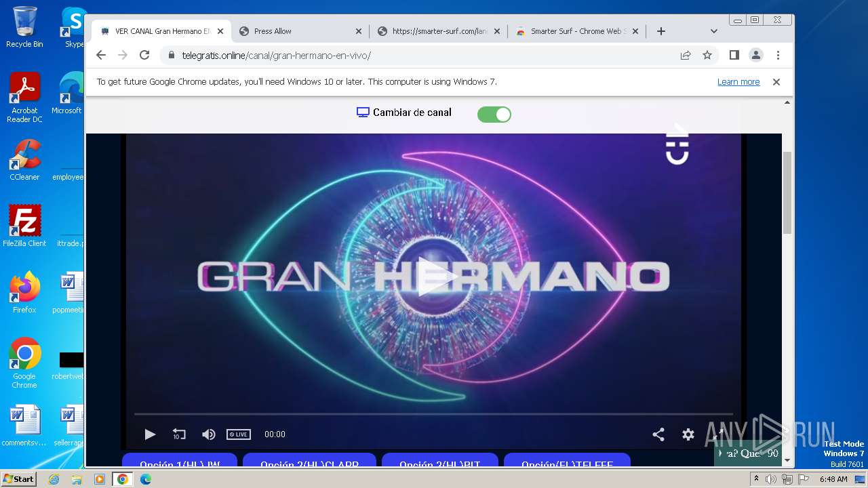View site information lock icon
The height and width of the screenshot is (488, 868).
click(x=172, y=56)
